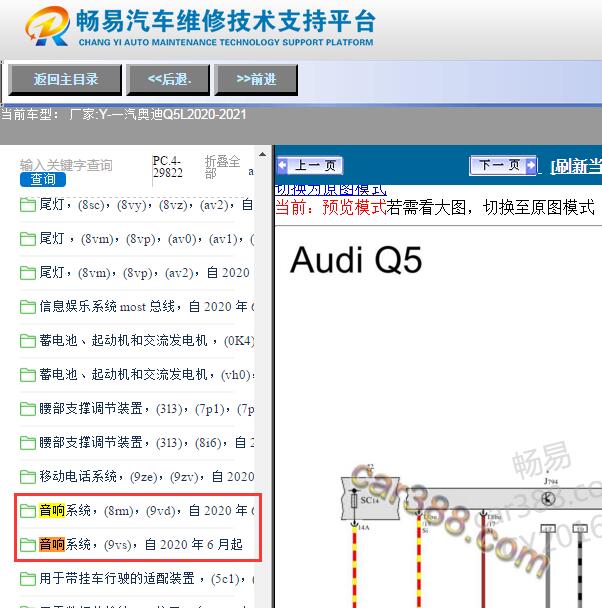
Task: Click the J794 control unit symbol in the diagram
Action: point(548,498)
